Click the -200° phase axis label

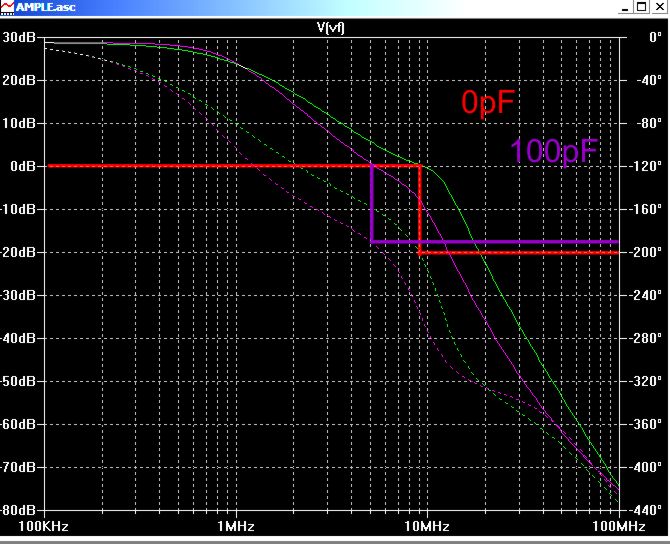pos(646,252)
